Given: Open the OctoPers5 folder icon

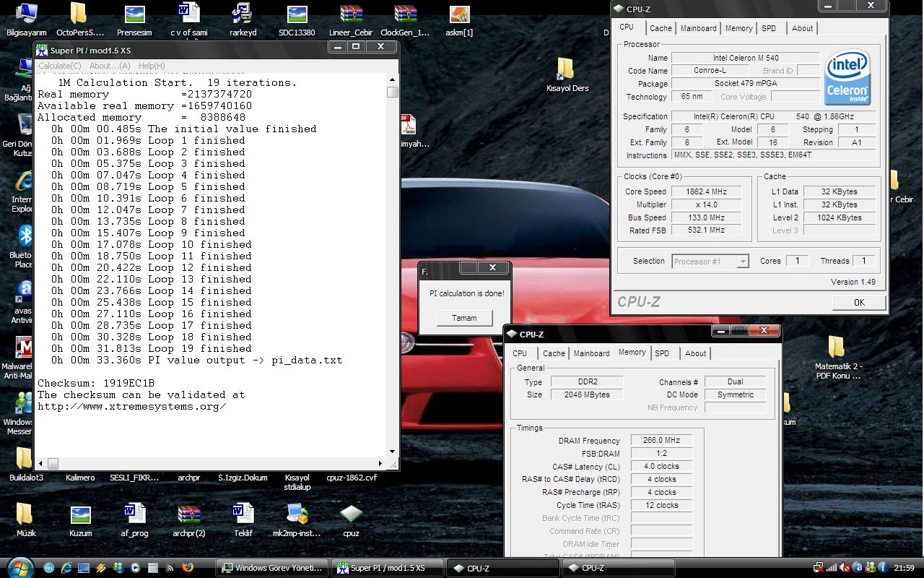Looking at the screenshot, I should tap(79, 20).
